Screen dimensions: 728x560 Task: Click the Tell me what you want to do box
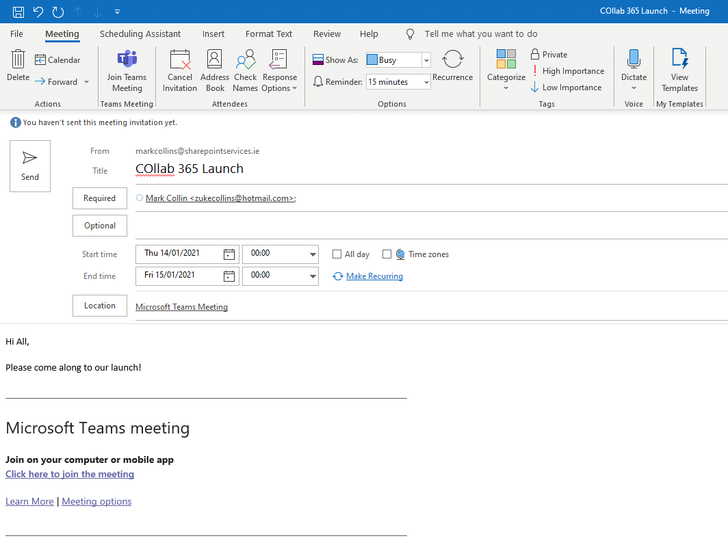click(481, 34)
